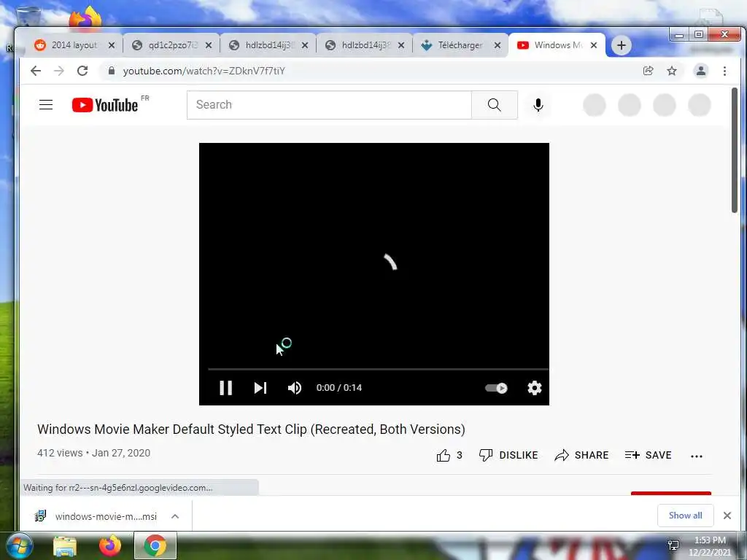Reload the current page
747x560 pixels.
[82, 71]
